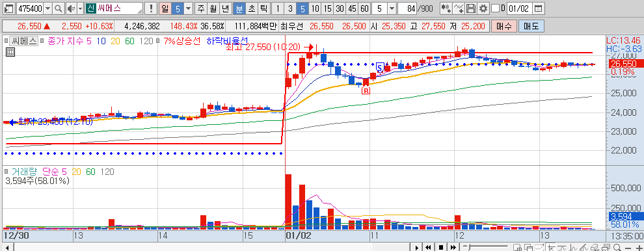
Task: Click the stock code field 475400
Action: click(30, 8)
